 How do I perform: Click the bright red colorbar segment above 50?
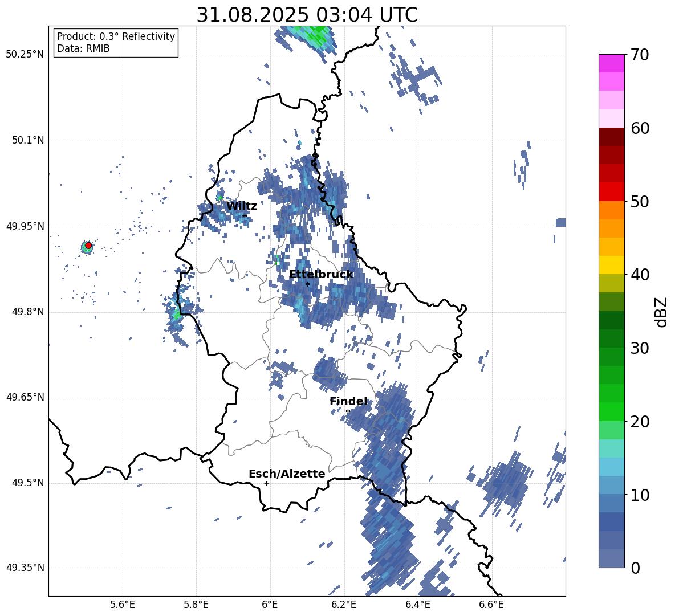pos(611,192)
